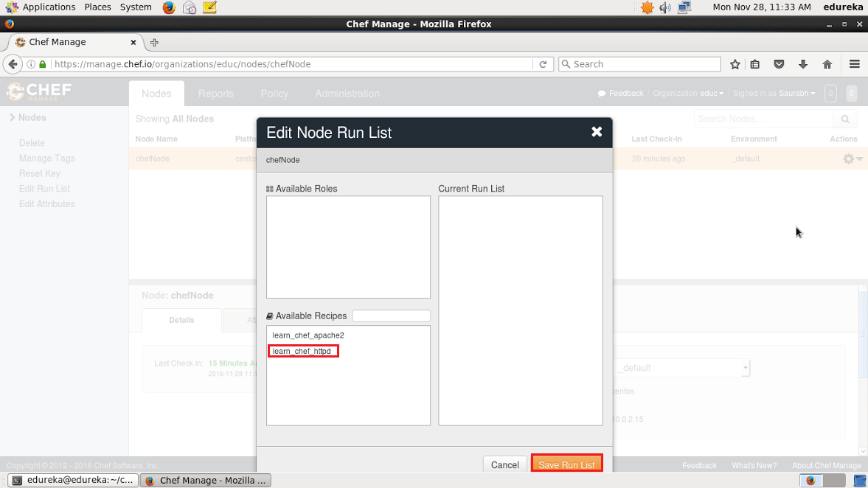Viewport: 868px width, 488px height.
Task: Reload the page
Action: 543,64
